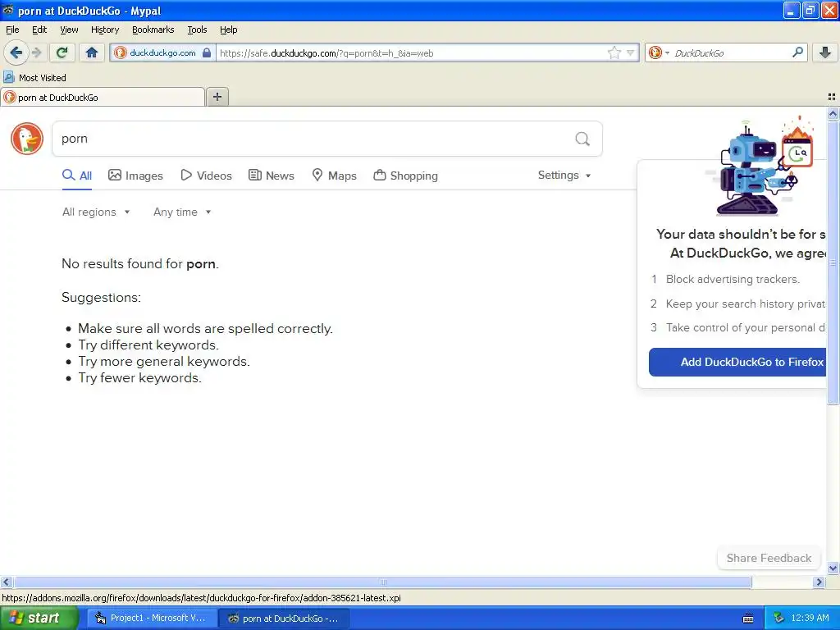Click 'No results found for porn.' message

pos(140,263)
